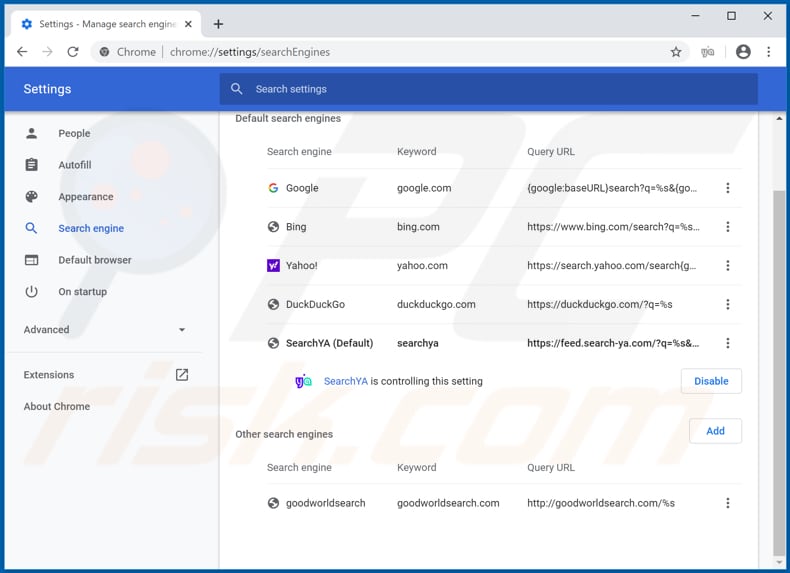
Task: Click the Settings header title
Action: [47, 89]
